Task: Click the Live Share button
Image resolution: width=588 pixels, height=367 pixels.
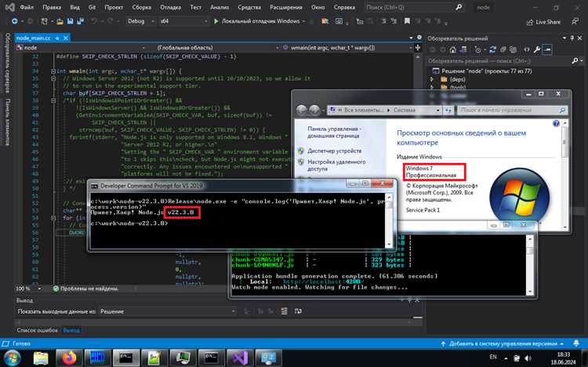Action: (x=543, y=22)
